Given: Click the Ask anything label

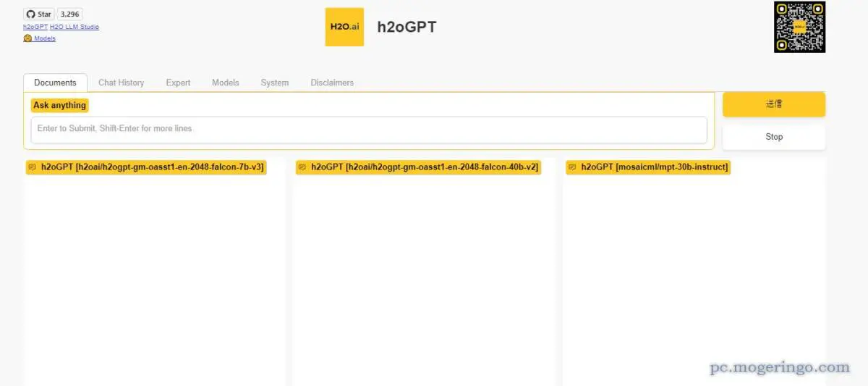Looking at the screenshot, I should tap(59, 105).
